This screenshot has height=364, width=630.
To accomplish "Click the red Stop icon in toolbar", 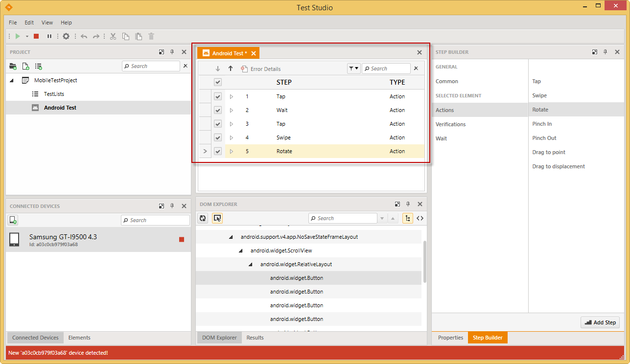I will click(x=36, y=36).
